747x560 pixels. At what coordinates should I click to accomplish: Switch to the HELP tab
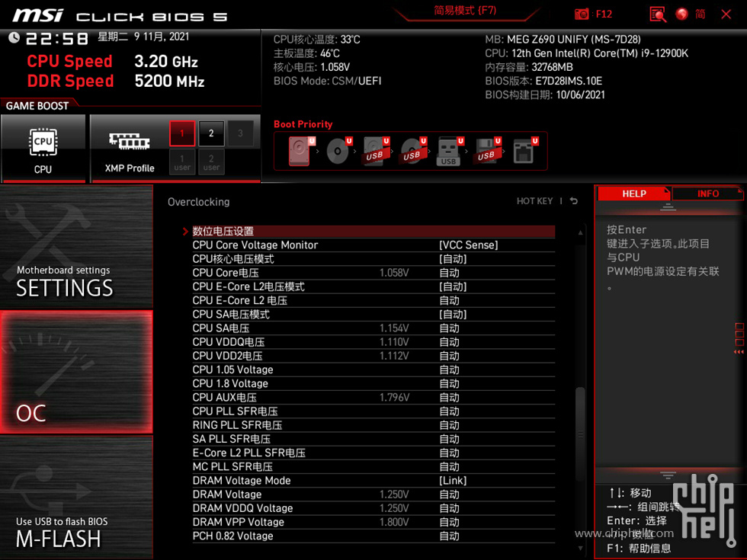pos(633,194)
